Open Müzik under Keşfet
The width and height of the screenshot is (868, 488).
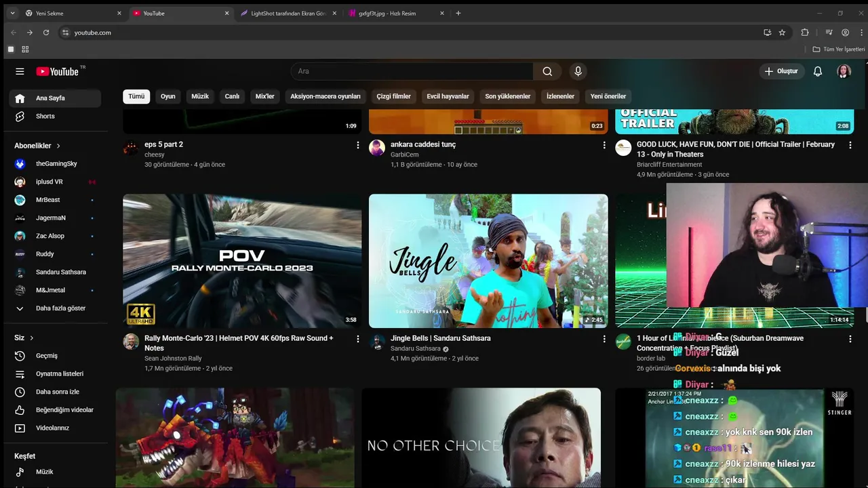55,472
